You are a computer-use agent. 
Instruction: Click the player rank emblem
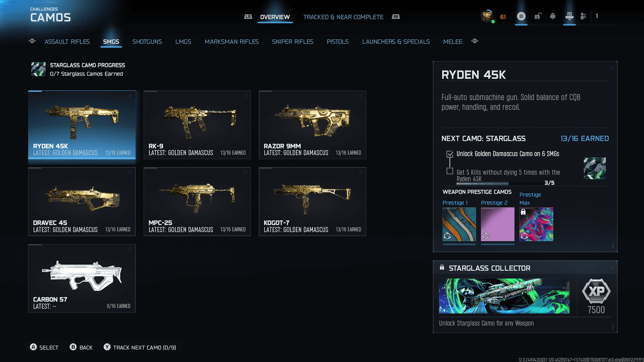coord(487,16)
